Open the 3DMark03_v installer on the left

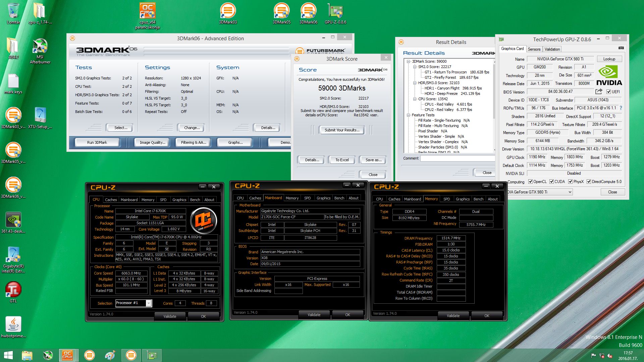pos(13,118)
